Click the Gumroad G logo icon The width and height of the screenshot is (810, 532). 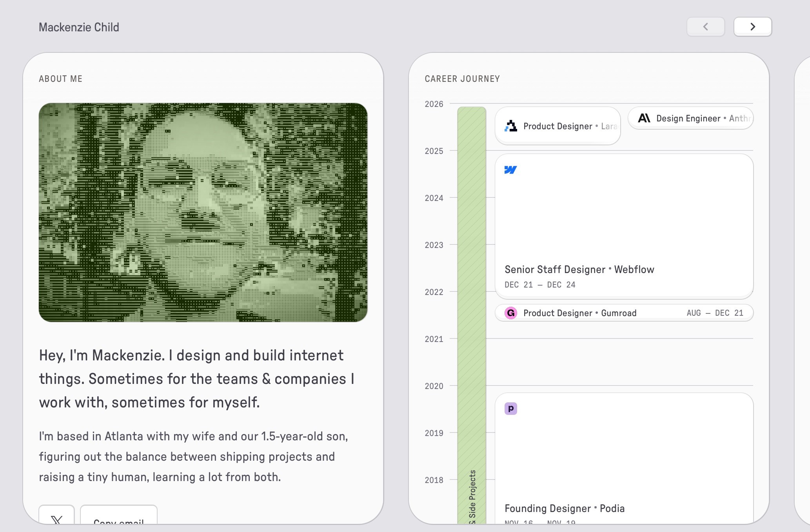(x=510, y=313)
